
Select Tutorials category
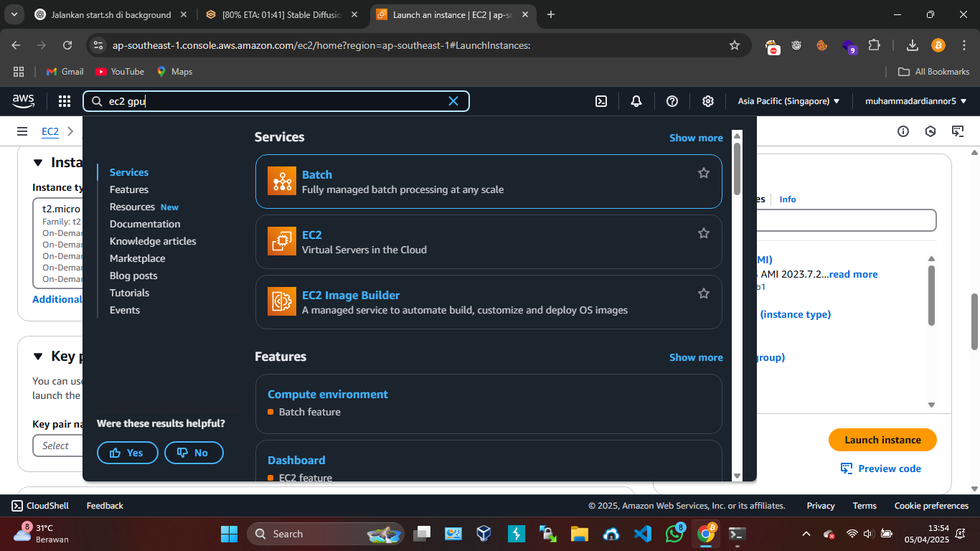[130, 293]
